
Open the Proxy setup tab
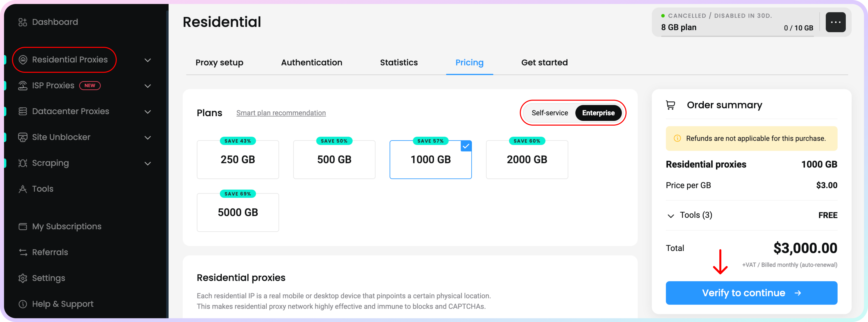(219, 63)
